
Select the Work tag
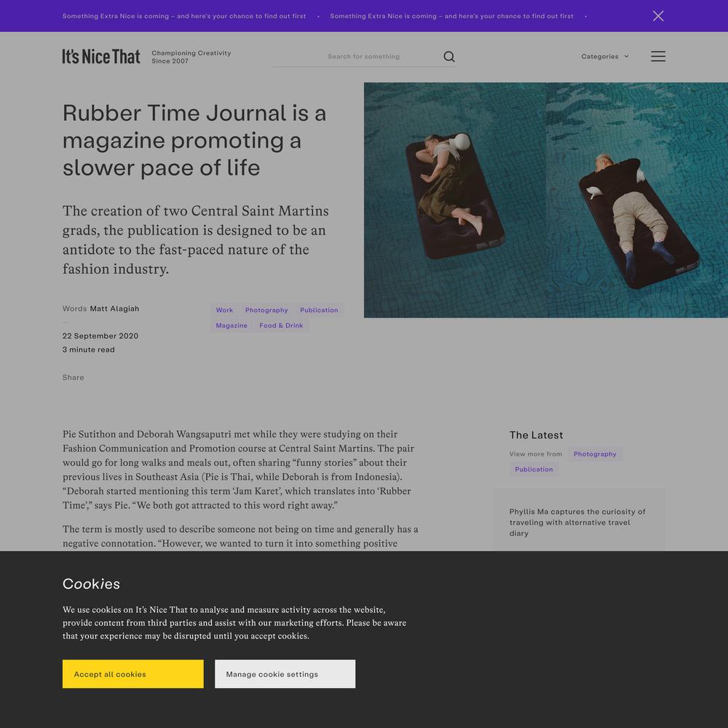coord(224,310)
